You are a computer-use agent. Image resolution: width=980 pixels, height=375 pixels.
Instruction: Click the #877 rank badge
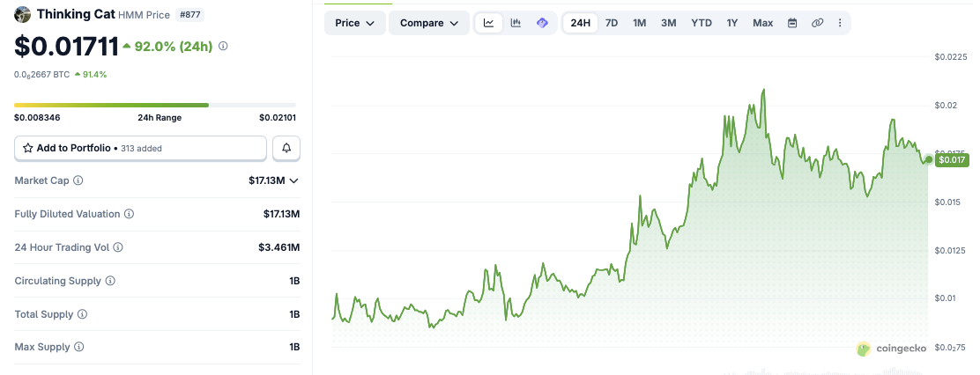(190, 14)
